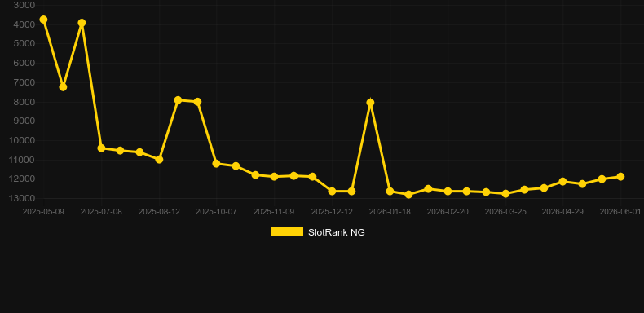
Task: Click the x-axis label 2025-07-08
Action: coord(101,212)
